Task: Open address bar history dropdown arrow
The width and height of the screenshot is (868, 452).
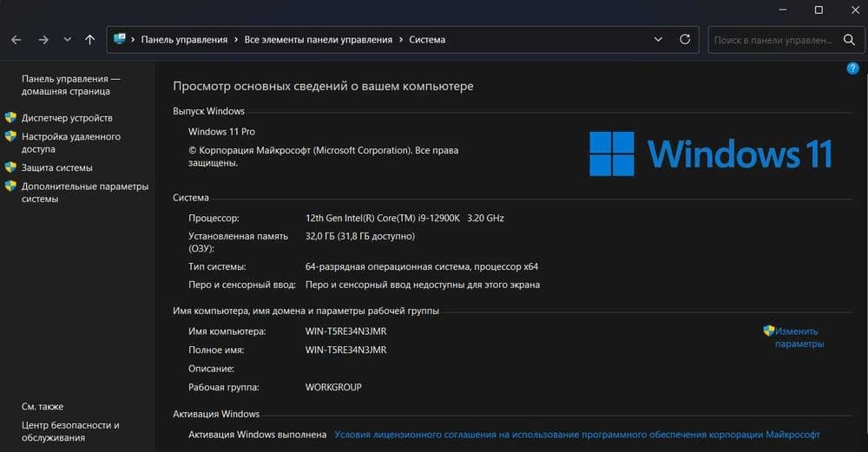Action: [x=658, y=39]
